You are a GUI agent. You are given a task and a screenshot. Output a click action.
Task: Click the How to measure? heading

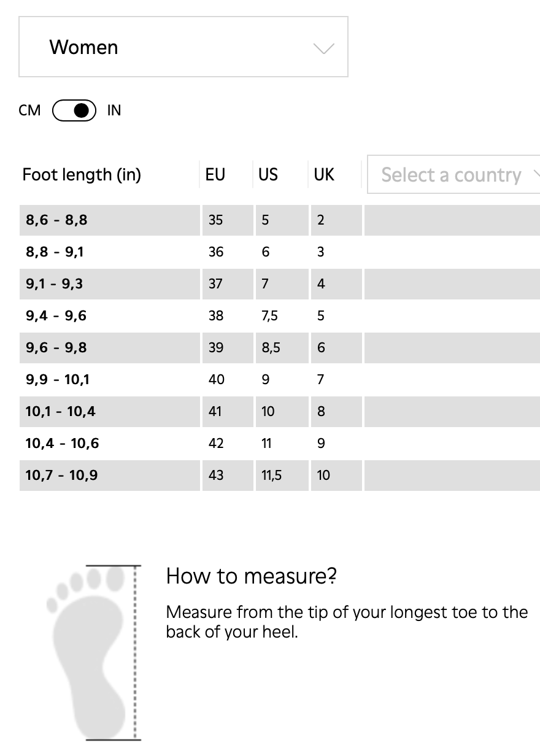252,576
